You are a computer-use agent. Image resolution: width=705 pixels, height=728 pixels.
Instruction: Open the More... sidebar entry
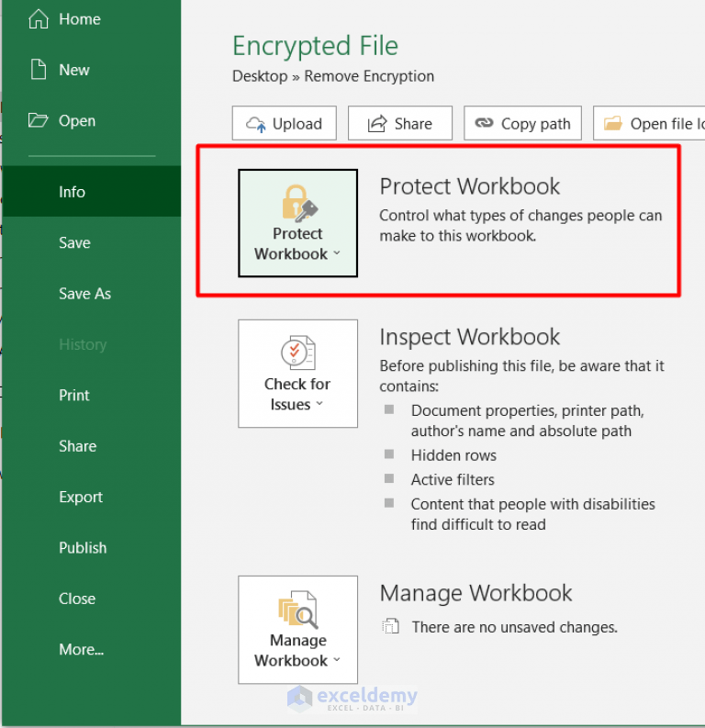pos(92,649)
